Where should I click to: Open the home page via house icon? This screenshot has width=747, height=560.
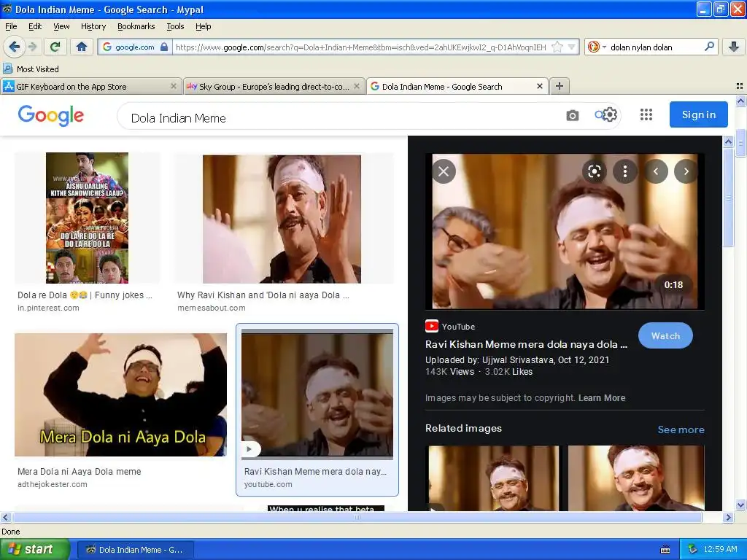coord(82,47)
